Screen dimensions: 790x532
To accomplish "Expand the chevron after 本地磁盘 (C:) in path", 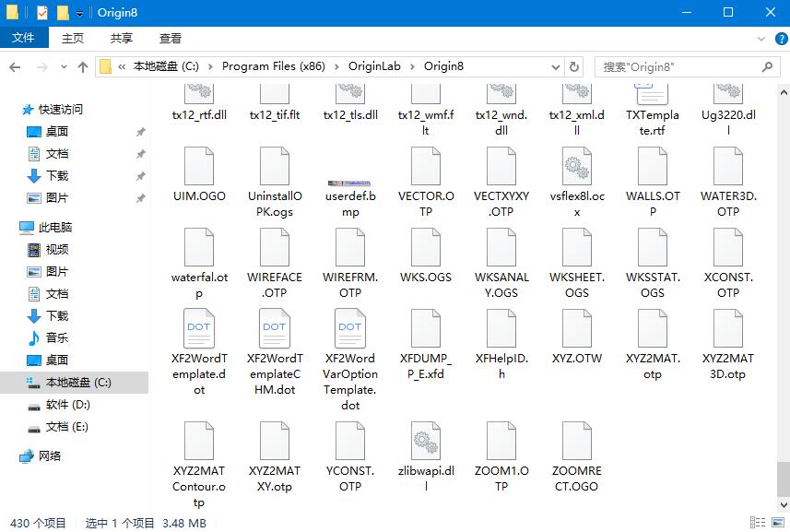I will pos(210,66).
